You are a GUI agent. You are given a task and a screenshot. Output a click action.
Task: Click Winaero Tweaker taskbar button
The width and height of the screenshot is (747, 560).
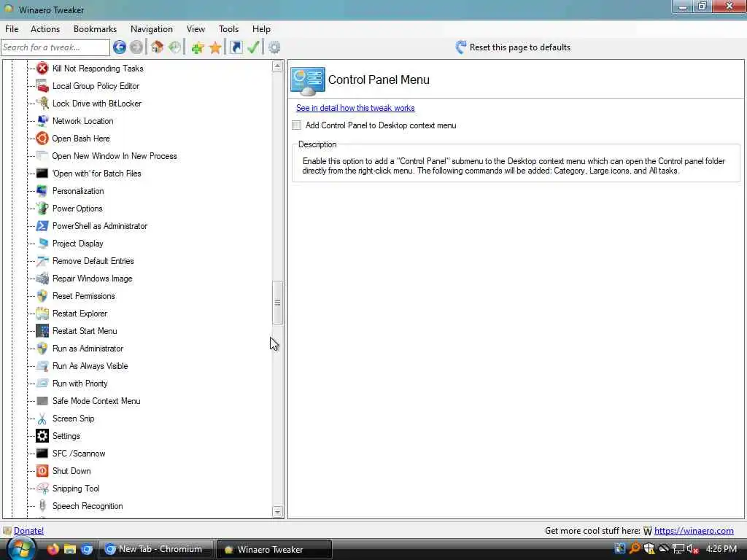click(x=274, y=549)
